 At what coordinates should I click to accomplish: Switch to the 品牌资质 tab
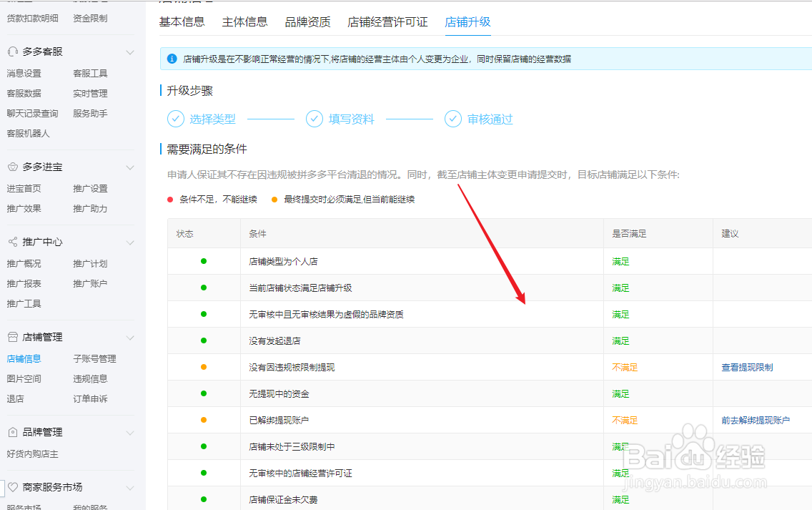(307, 21)
